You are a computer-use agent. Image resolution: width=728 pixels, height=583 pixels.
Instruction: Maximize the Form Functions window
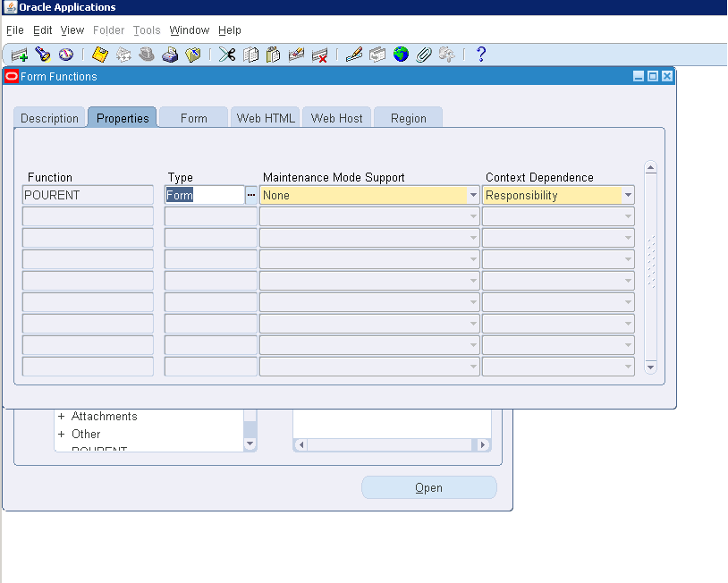653,76
